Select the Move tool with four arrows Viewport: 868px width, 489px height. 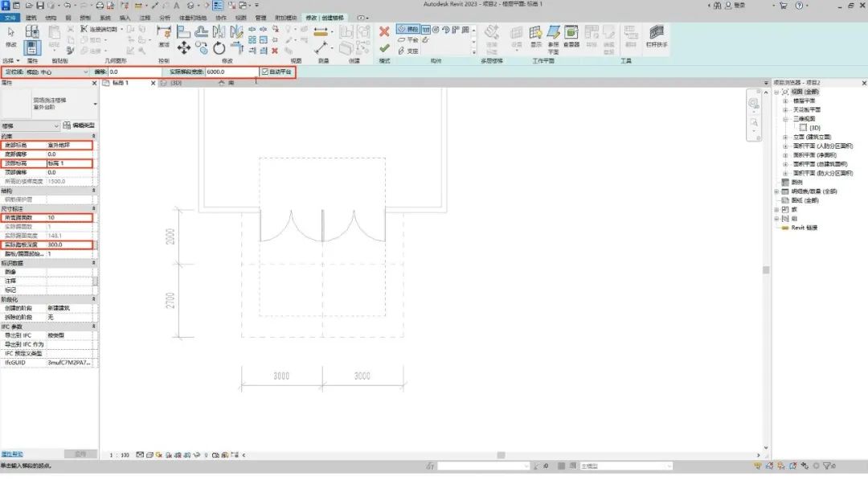tap(184, 48)
